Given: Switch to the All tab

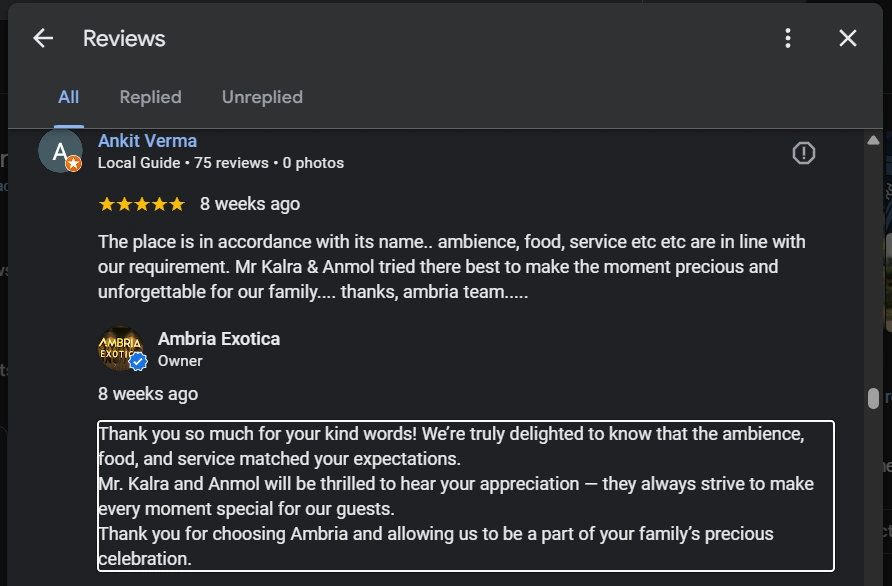Looking at the screenshot, I should point(68,97).
